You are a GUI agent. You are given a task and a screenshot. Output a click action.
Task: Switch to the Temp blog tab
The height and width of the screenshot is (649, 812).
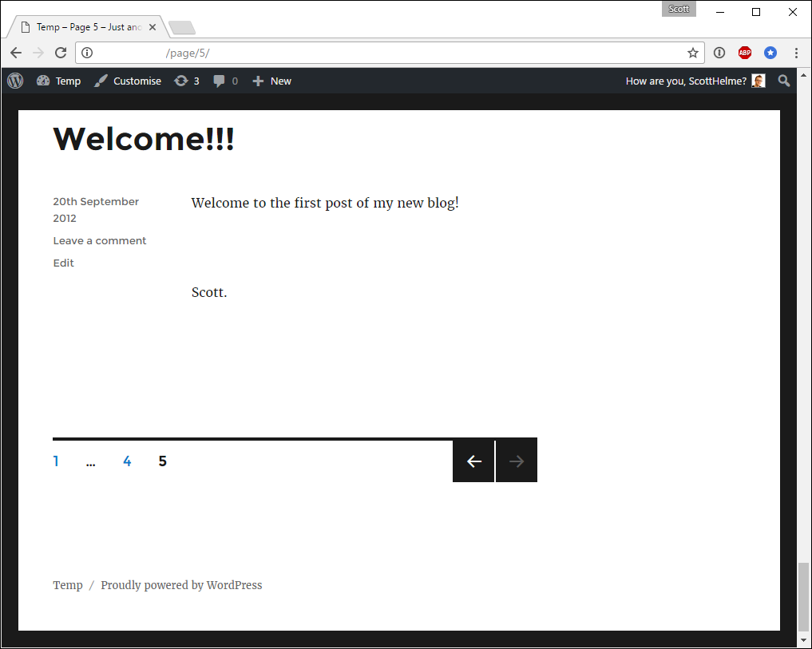(80, 26)
